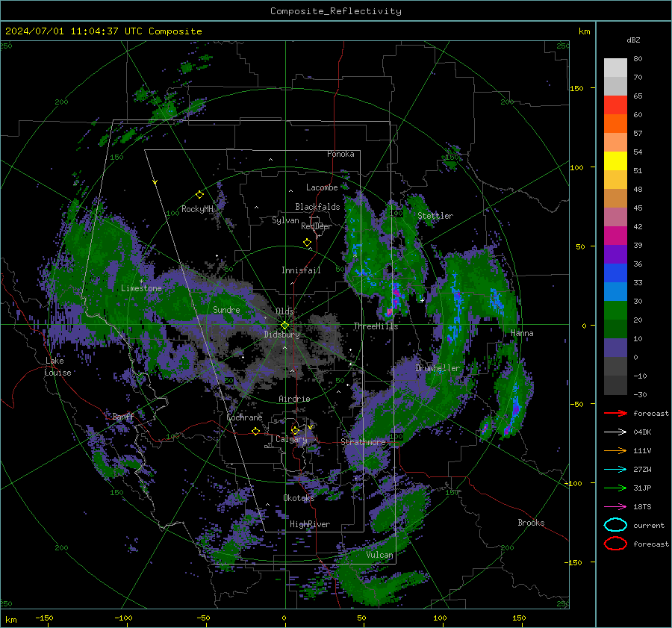Viewport: 672px width, 628px height.
Task: Click the Strathmore city label
Action: (x=363, y=442)
